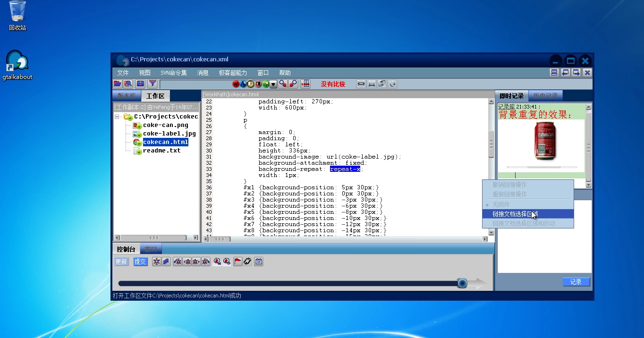
Task: Click the yellow circle toolbar icon
Action: pos(251,84)
